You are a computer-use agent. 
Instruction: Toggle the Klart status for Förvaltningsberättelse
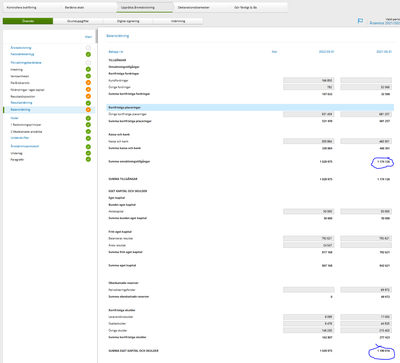click(x=88, y=63)
